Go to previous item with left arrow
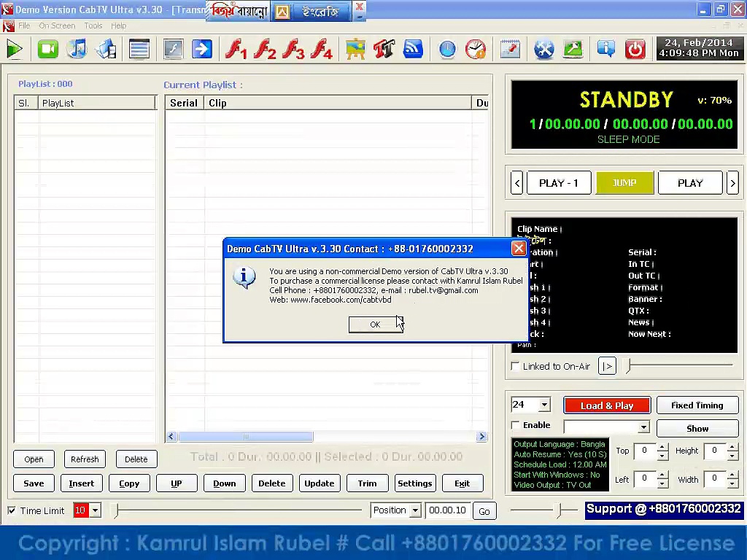This screenshot has width=747, height=560. pos(517,183)
